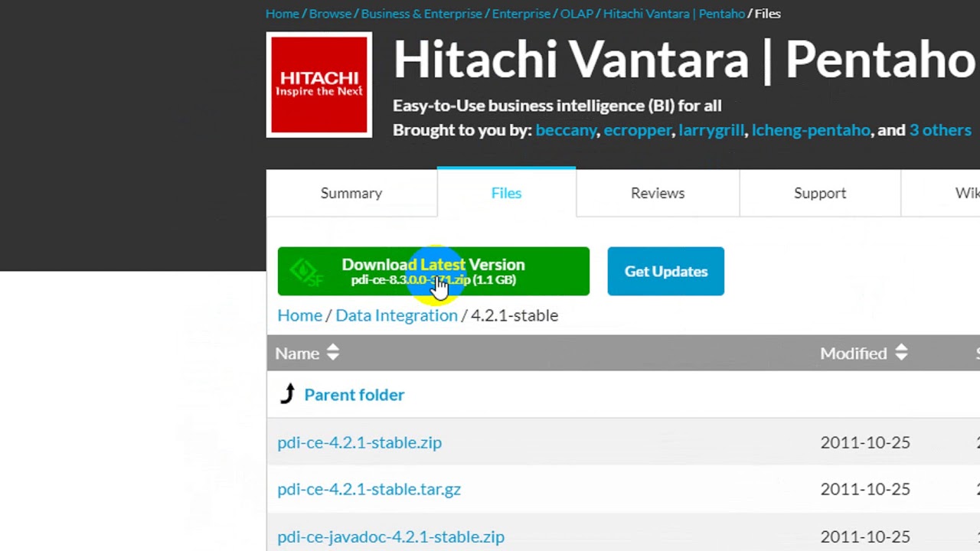Click the Hitachi Vantara | Pentaho breadcrumb
980x551 pixels.
pos(674,14)
